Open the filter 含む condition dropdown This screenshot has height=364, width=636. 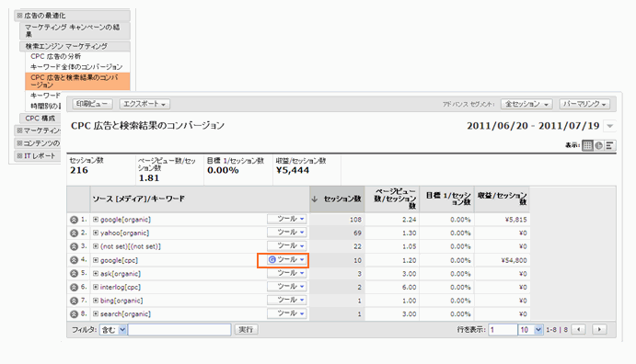[113, 330]
